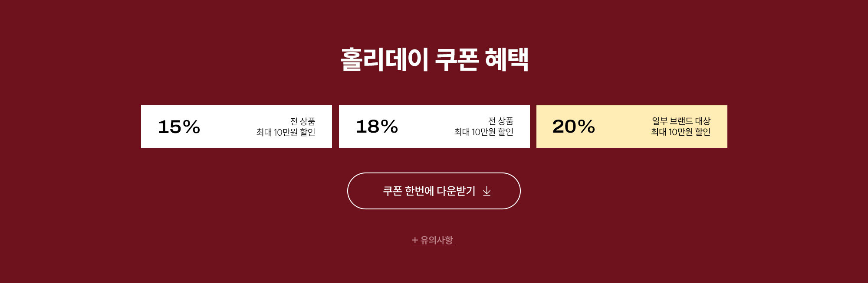Click the 15% discount number
The width and height of the screenshot is (868, 283).
coord(179,127)
